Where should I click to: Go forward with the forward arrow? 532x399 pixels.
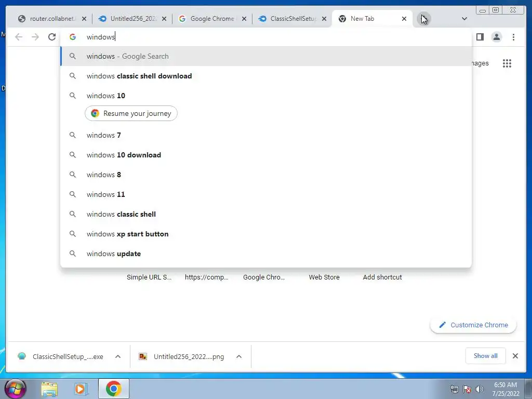point(35,37)
